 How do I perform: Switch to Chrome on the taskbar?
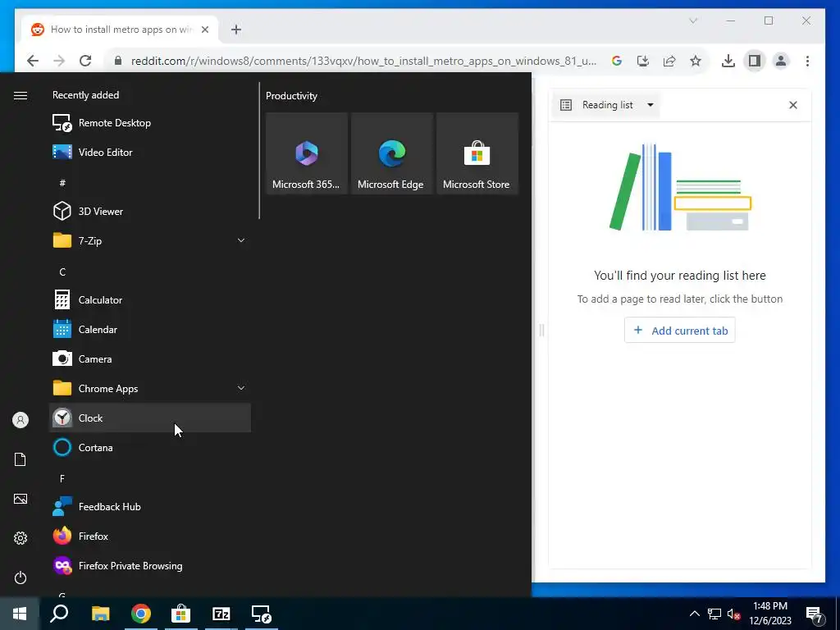point(141,614)
